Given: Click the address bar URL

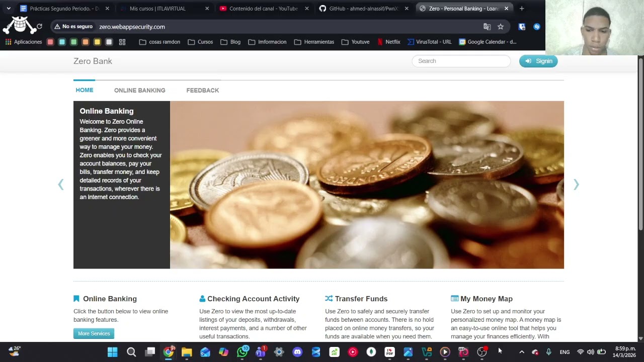Looking at the screenshot, I should pyautogui.click(x=132, y=27).
